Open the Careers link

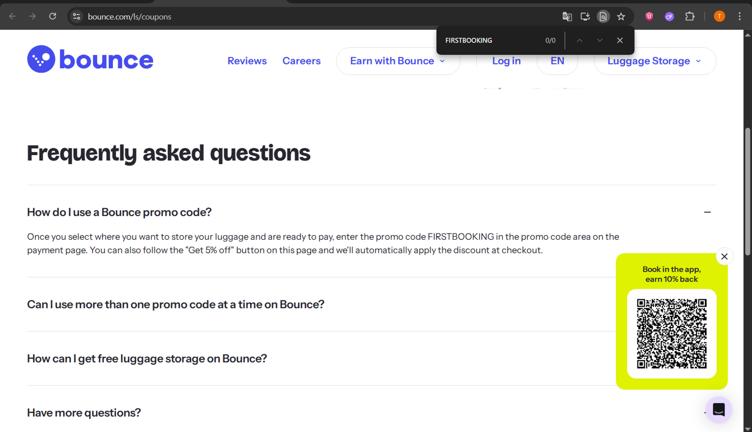(301, 61)
